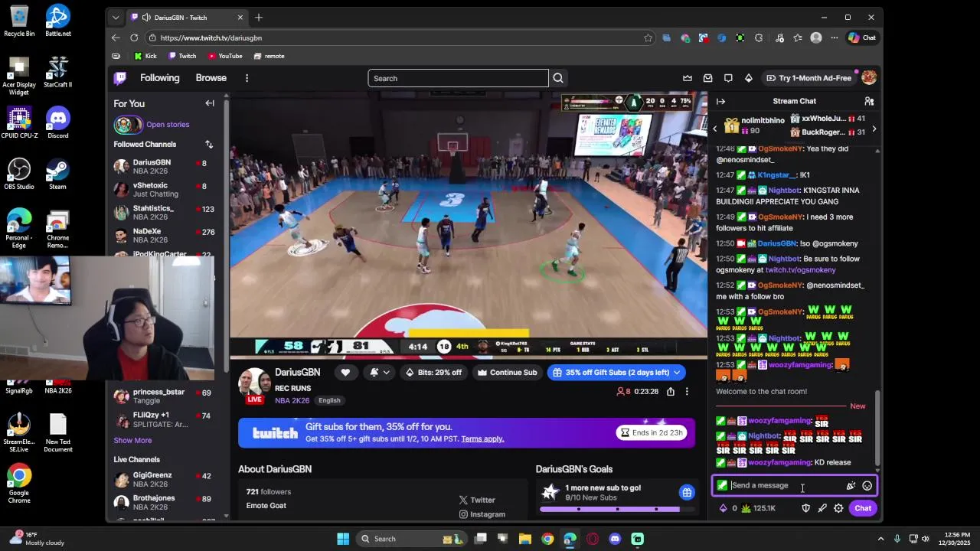Expand followed channels with Show More
This screenshot has height=551, width=980.
[x=132, y=440]
